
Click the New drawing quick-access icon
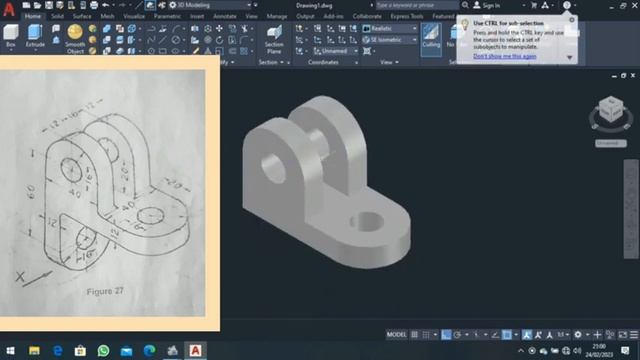coord(27,5)
